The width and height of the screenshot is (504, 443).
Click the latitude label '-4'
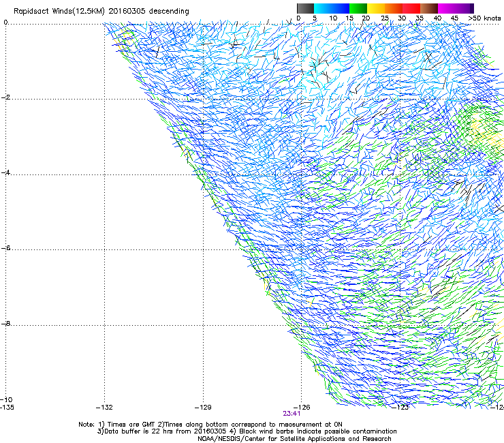coord(5,172)
